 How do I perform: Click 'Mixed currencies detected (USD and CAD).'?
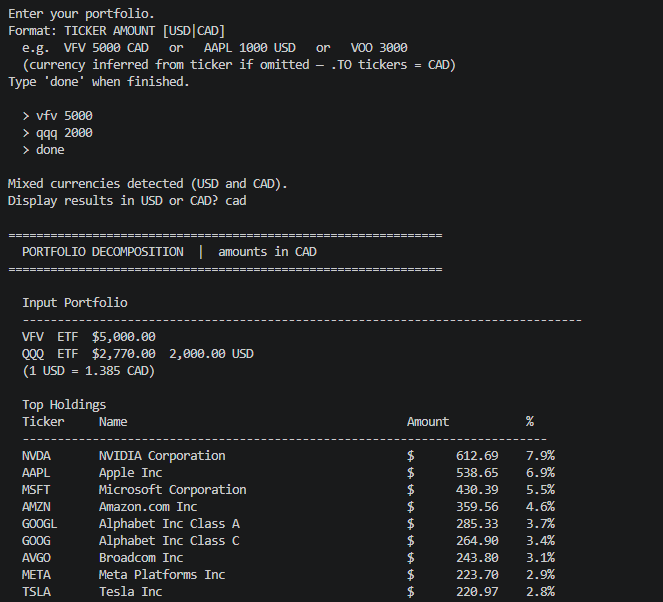click(148, 184)
